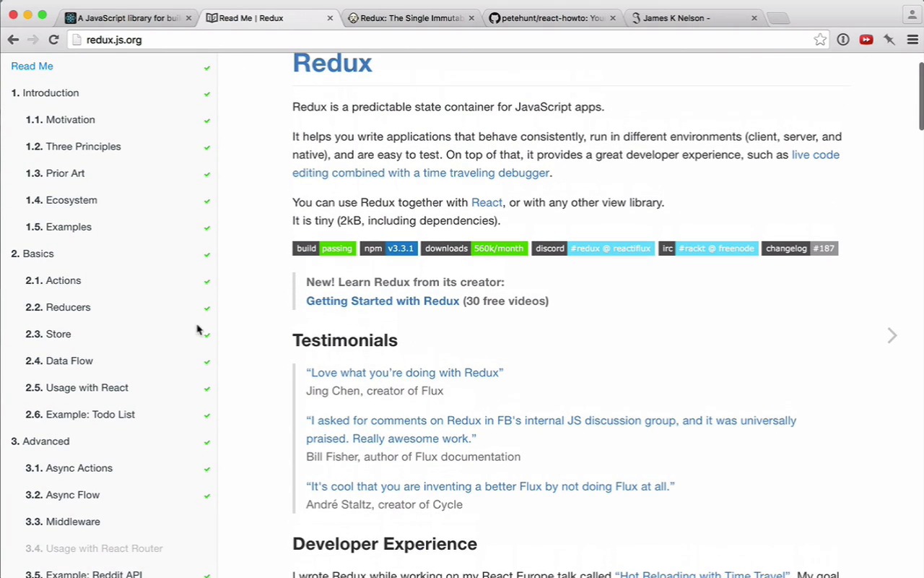
Task: Click the changelog #187 badge
Action: pos(800,248)
